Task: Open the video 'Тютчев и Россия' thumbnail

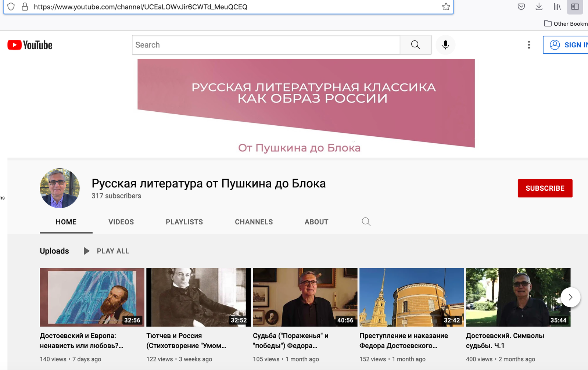Action: [198, 297]
